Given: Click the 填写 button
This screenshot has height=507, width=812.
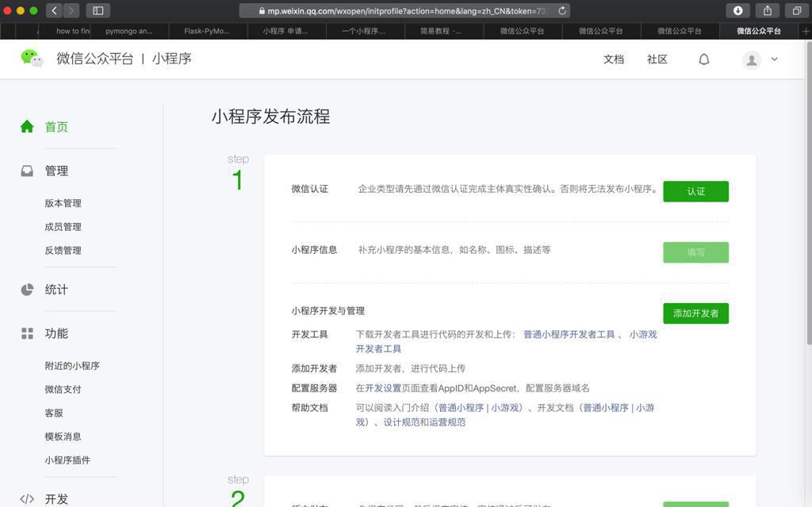Looking at the screenshot, I should 695,252.
